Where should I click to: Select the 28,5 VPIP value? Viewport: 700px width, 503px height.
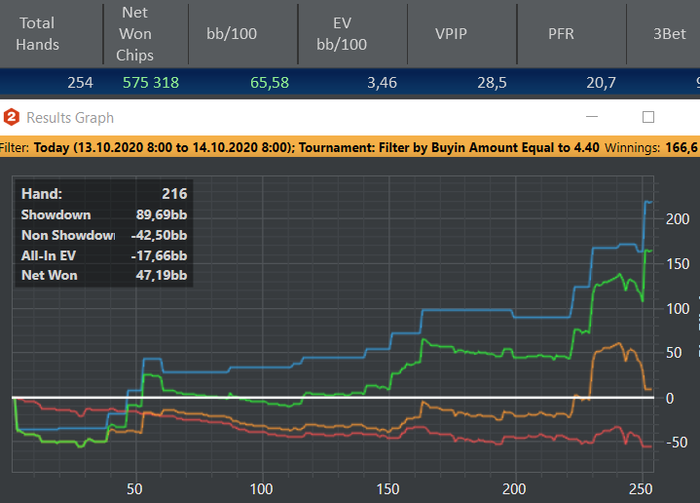[x=492, y=83]
